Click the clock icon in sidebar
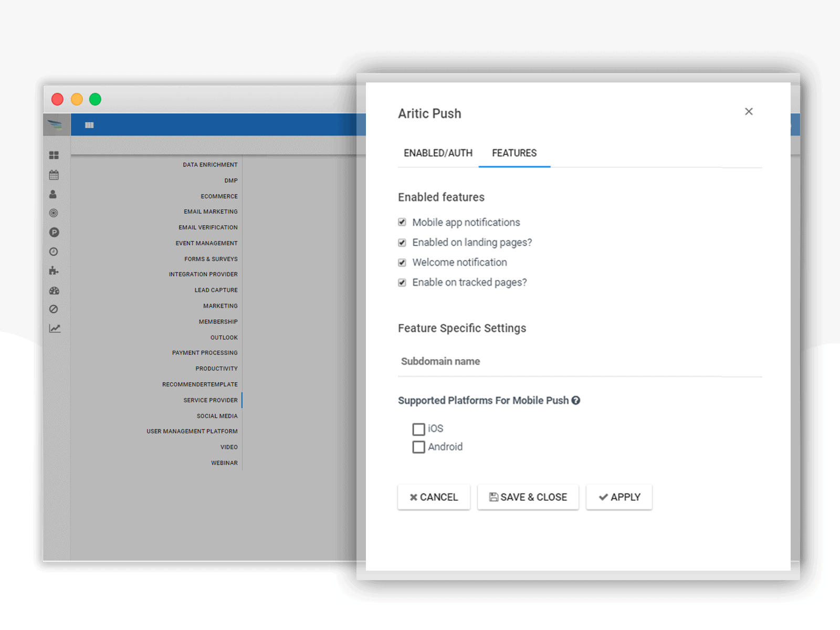 pyautogui.click(x=54, y=251)
